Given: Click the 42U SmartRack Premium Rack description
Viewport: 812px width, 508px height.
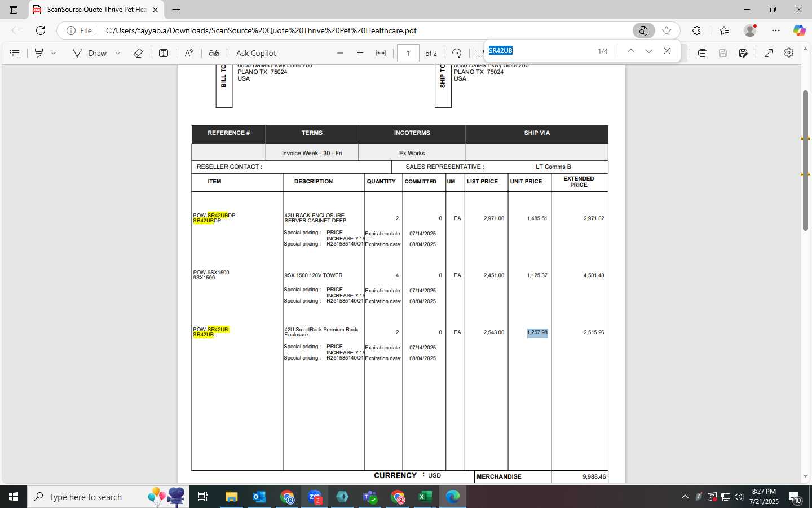Looking at the screenshot, I should coord(321,332).
